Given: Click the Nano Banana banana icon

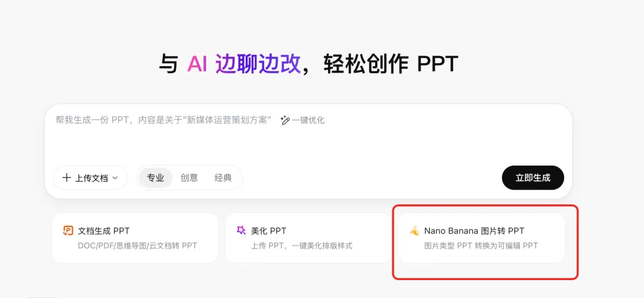Looking at the screenshot, I should point(414,231).
